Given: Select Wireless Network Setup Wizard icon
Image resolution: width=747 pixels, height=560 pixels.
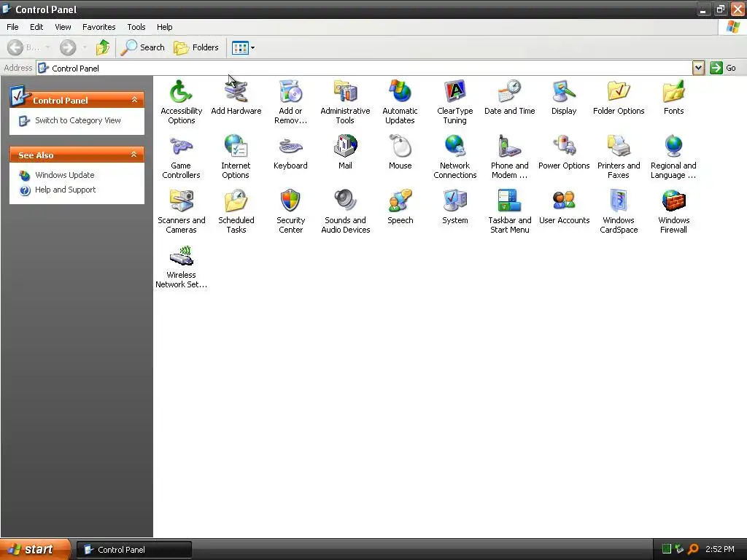Looking at the screenshot, I should [181, 256].
